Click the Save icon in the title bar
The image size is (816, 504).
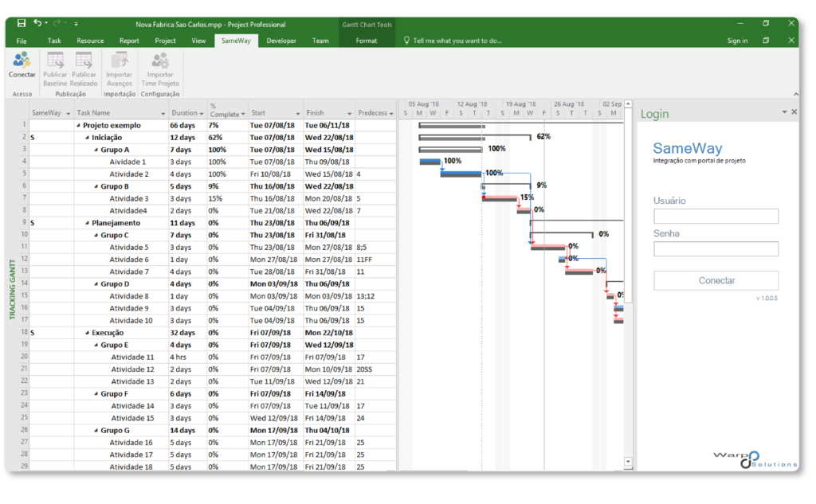pos(22,24)
